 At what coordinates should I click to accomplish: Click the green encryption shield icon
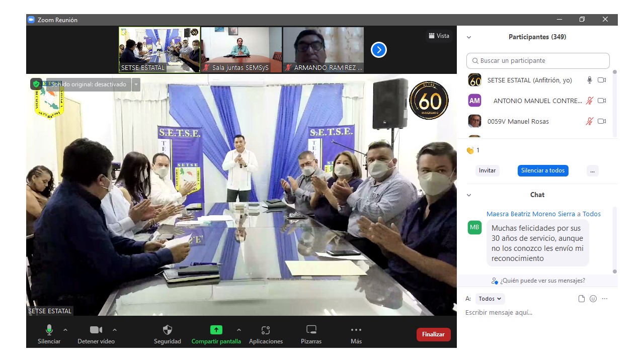click(x=37, y=84)
